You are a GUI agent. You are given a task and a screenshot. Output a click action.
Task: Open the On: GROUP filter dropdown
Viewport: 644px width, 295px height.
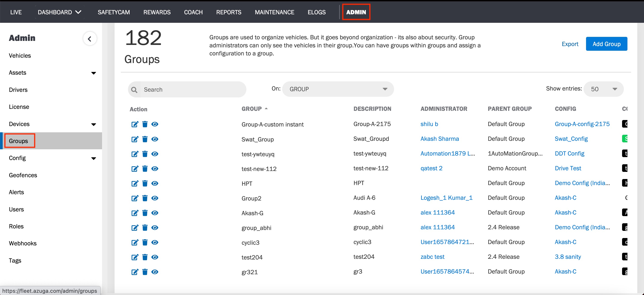(338, 89)
